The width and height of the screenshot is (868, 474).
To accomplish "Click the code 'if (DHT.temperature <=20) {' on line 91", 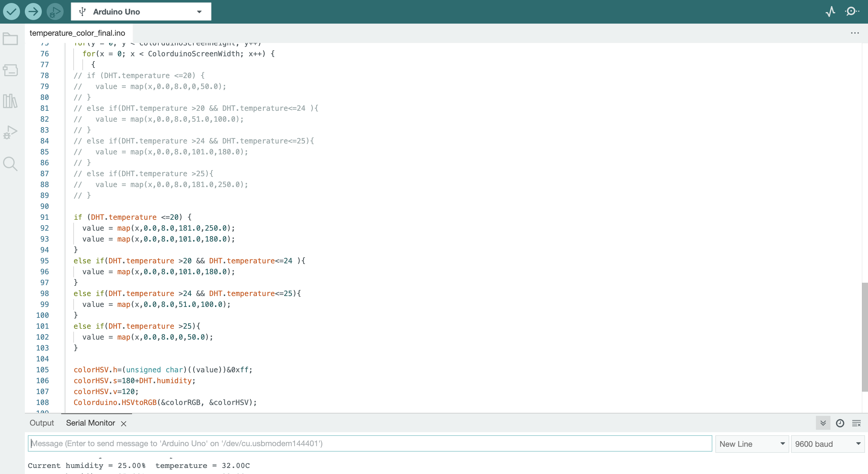I will (132, 217).
